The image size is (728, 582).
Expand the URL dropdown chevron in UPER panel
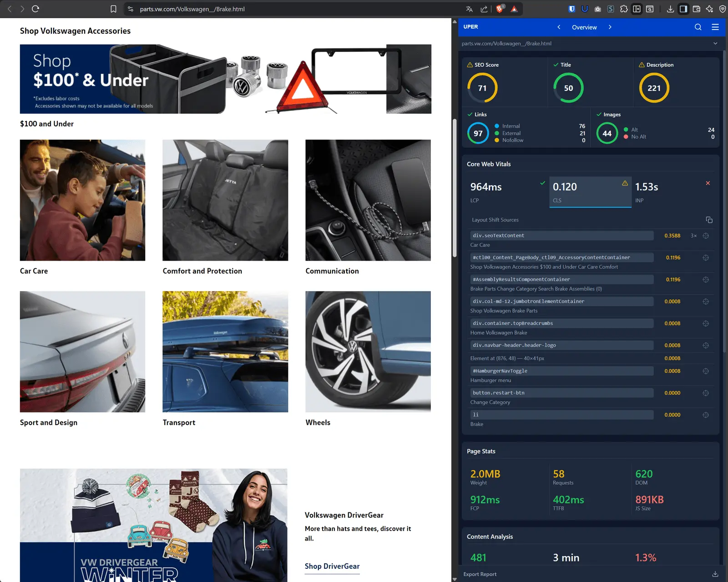coord(715,44)
